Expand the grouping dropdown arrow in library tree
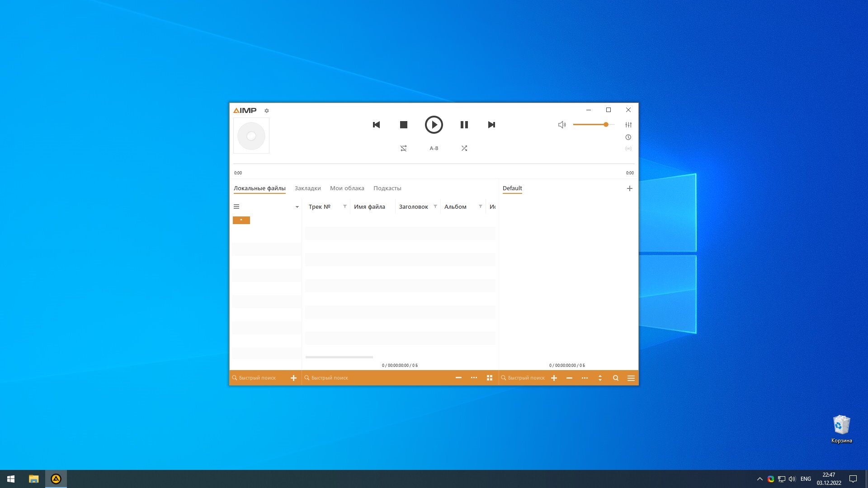 pyautogui.click(x=297, y=207)
